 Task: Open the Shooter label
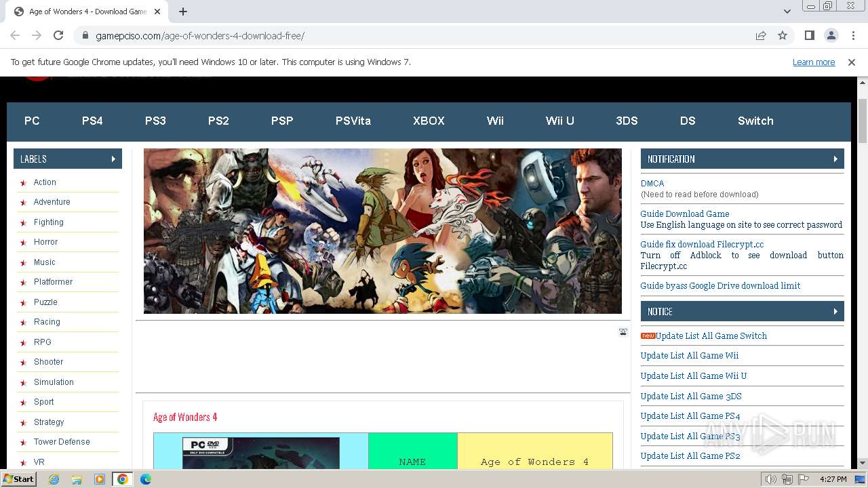coord(48,362)
